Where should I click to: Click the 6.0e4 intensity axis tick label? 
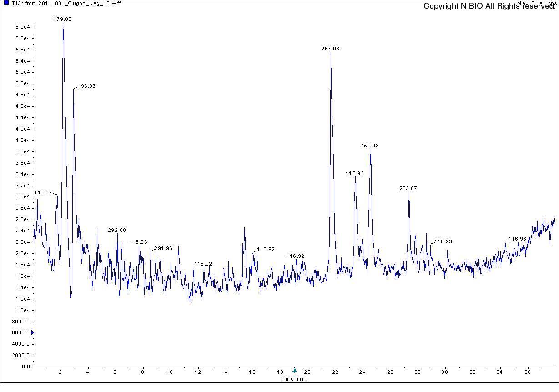22,27
